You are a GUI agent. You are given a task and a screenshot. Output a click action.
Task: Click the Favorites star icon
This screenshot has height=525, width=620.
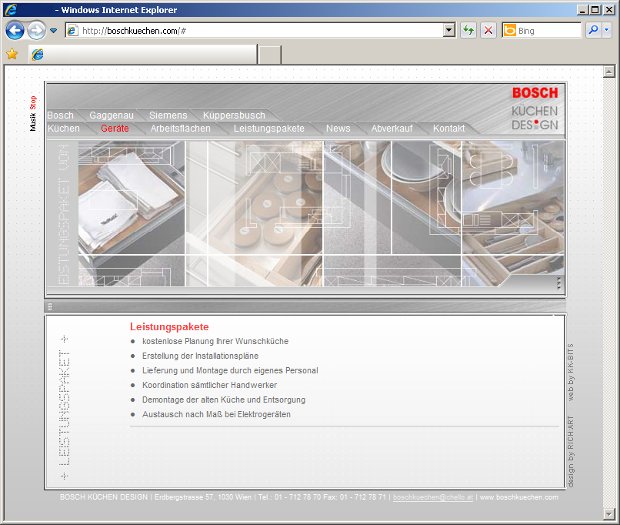[12, 54]
